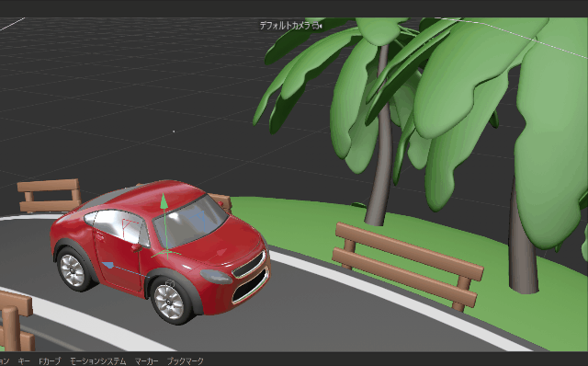Open the モーションシステム menu
The image size is (588, 366).
[98, 361]
